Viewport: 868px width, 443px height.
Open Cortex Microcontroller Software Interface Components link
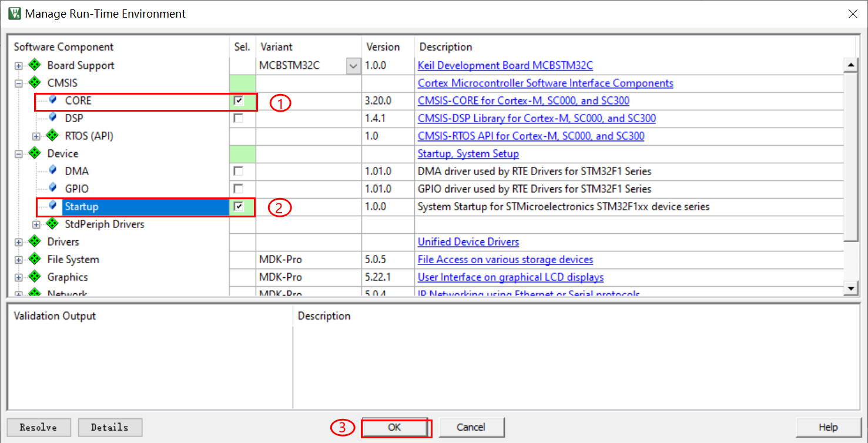pos(545,83)
